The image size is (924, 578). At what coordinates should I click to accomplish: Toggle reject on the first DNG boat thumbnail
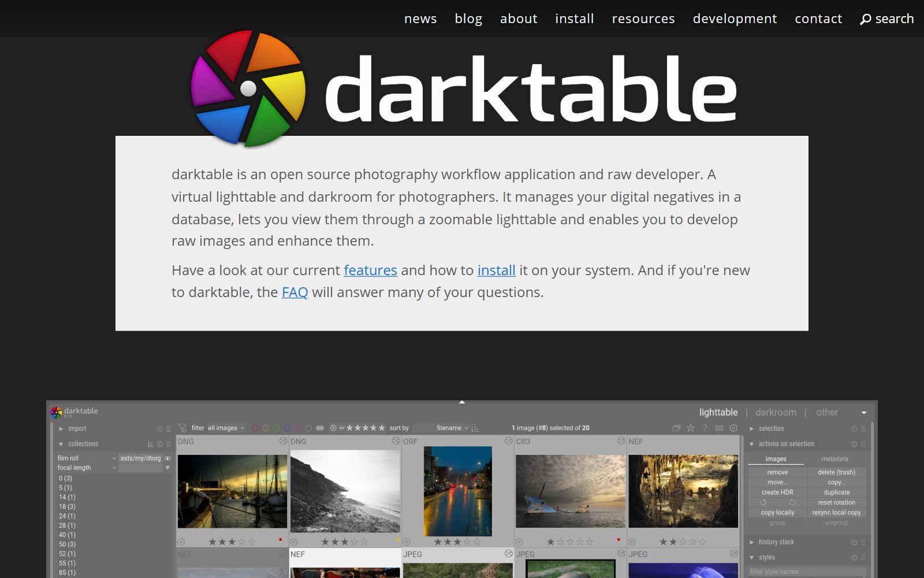(x=181, y=542)
